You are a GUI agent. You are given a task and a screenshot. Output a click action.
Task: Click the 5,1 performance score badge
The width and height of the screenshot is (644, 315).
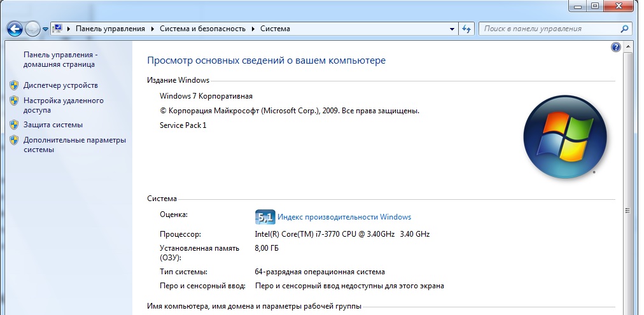264,217
